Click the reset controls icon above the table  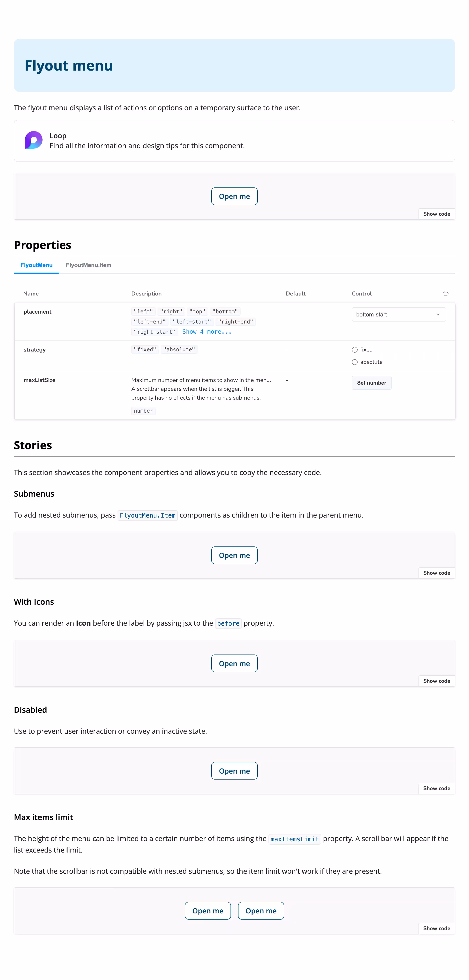(x=446, y=293)
